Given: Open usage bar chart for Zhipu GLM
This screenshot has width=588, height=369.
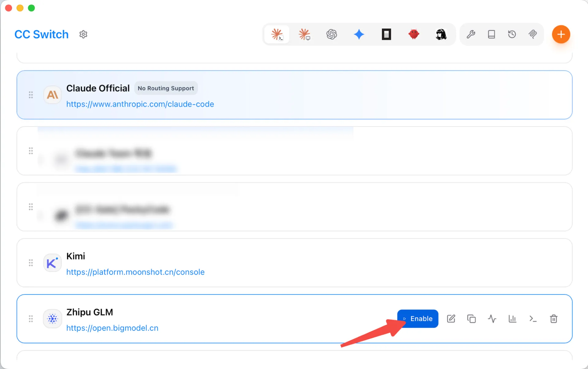Looking at the screenshot, I should point(513,319).
